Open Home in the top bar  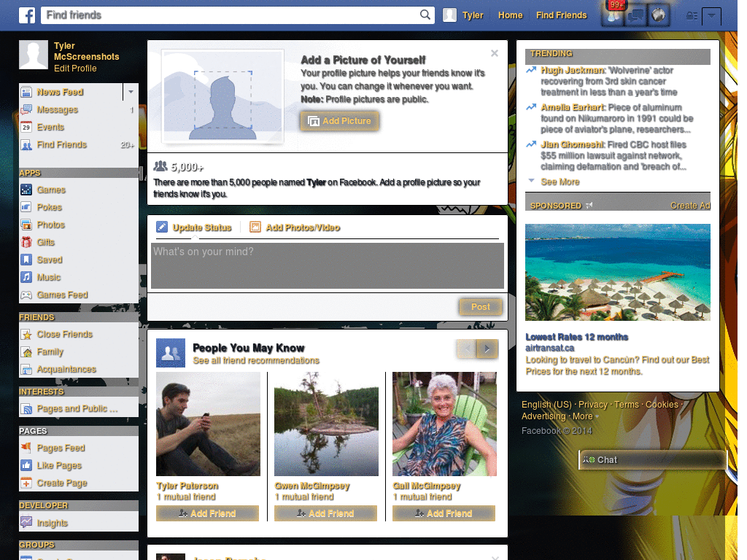[x=510, y=15]
